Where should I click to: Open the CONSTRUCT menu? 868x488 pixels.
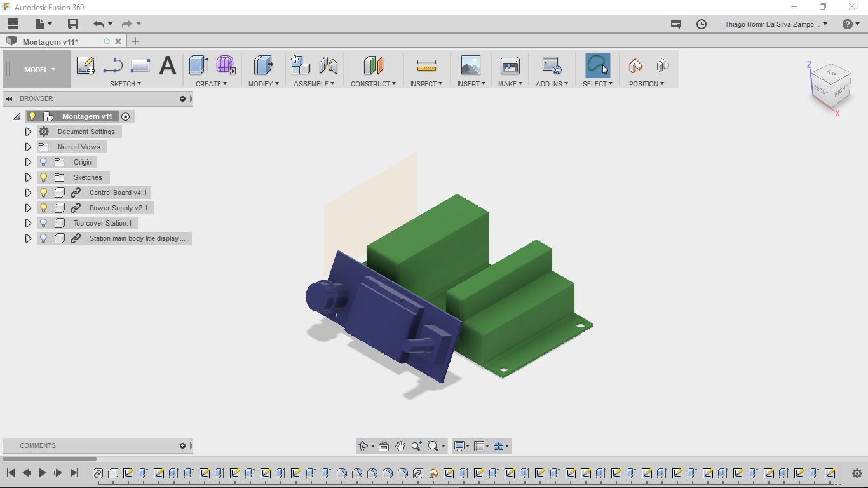373,84
